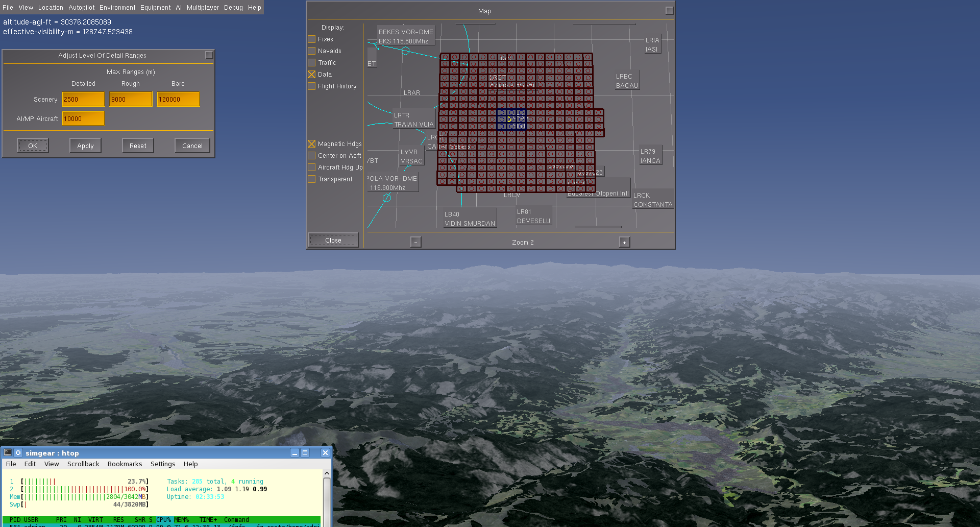This screenshot has width=980, height=527.
Task: Click the LRTR TRAIAN VUIA airport label
Action: click(x=413, y=119)
